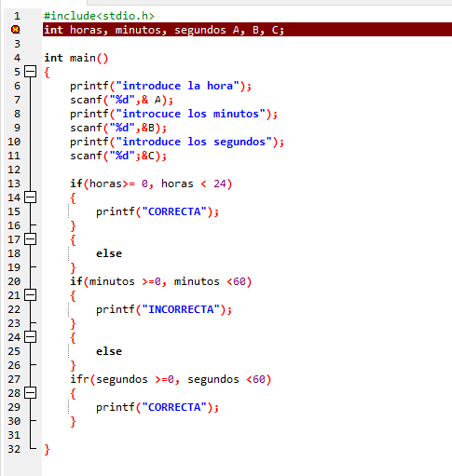Screen dimensions: 452x476
Task: Collapse the fold marker at line 21
Action: point(30,295)
